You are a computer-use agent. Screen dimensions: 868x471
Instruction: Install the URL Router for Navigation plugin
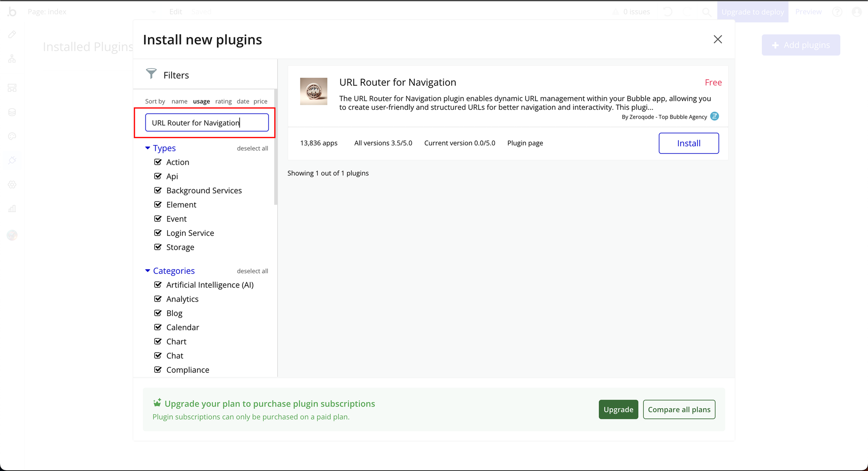pyautogui.click(x=688, y=143)
